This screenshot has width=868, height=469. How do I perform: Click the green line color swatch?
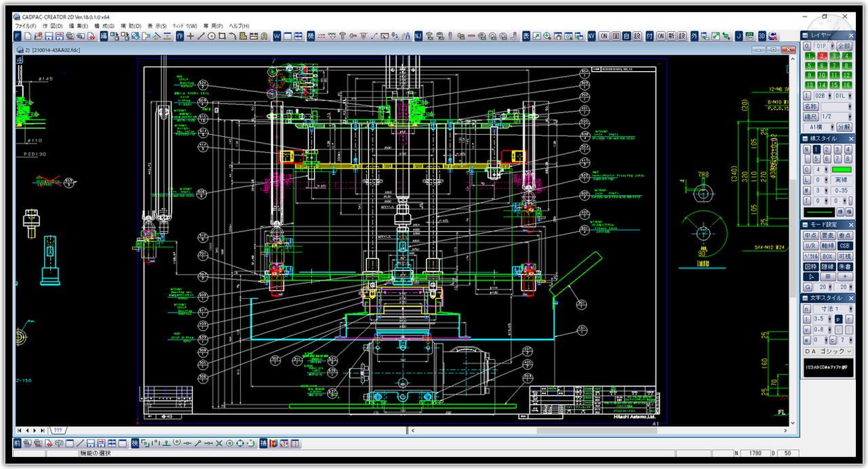point(842,169)
